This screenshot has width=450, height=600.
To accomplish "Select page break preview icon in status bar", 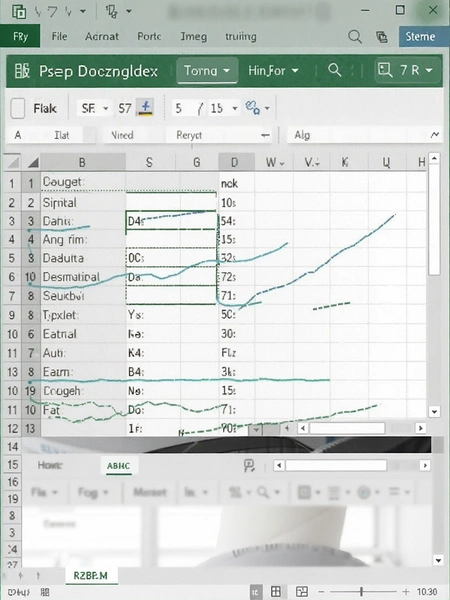I will click(302, 592).
